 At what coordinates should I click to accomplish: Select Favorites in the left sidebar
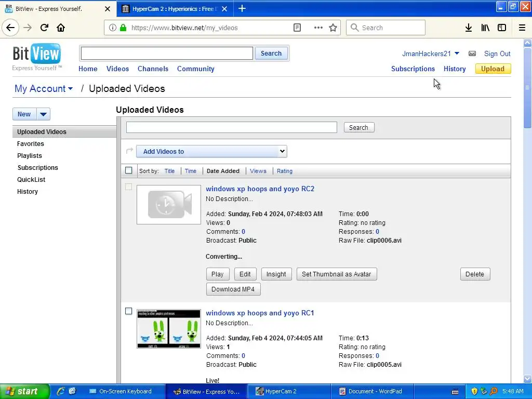point(31,144)
